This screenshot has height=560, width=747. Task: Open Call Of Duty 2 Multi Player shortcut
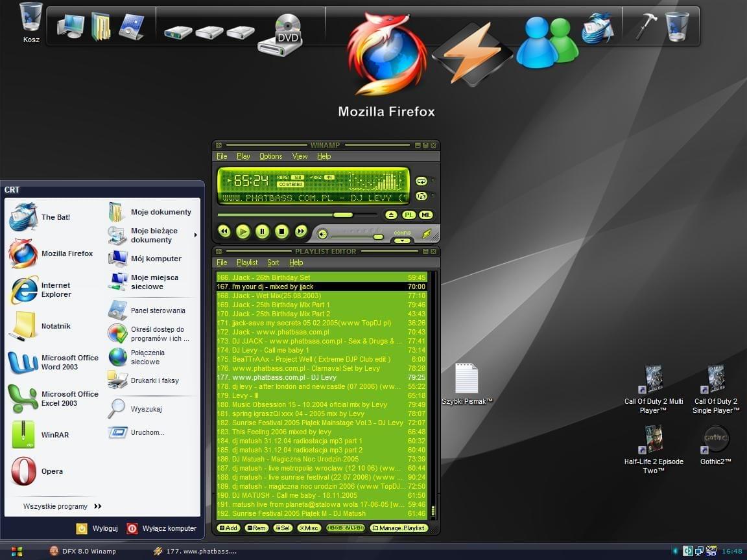tap(654, 390)
